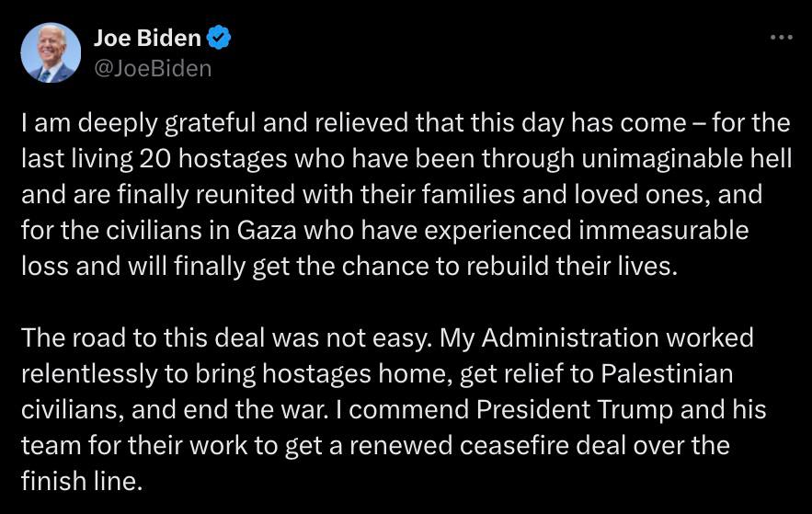Image resolution: width=812 pixels, height=514 pixels.
Task: Click Joe Biden's profile picture
Action: coord(49,52)
